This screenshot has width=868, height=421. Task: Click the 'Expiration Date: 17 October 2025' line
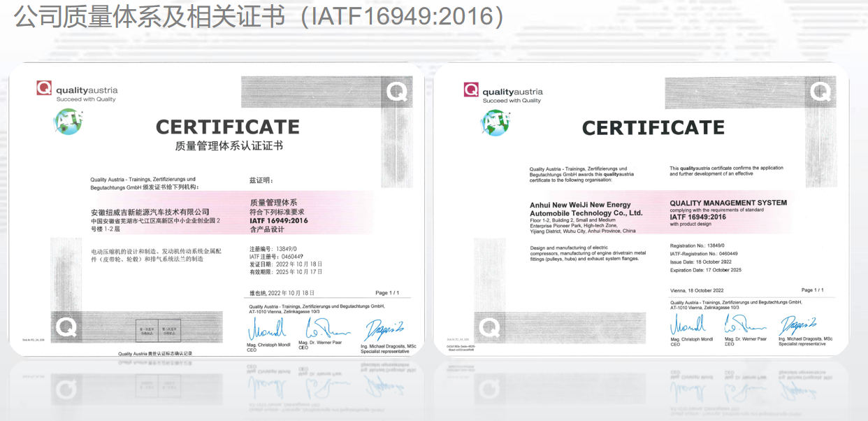point(704,270)
